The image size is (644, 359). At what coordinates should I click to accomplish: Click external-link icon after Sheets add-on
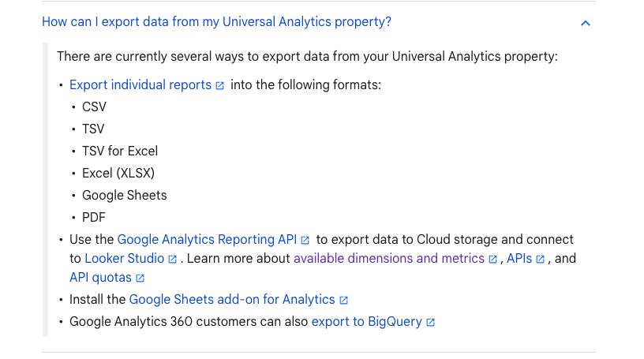click(344, 301)
